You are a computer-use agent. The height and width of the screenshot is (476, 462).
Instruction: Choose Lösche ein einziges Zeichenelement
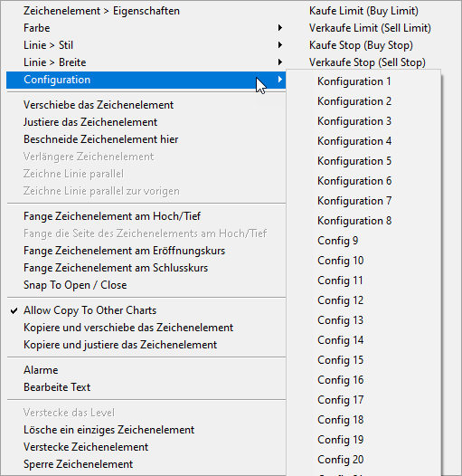pyautogui.click(x=146, y=430)
